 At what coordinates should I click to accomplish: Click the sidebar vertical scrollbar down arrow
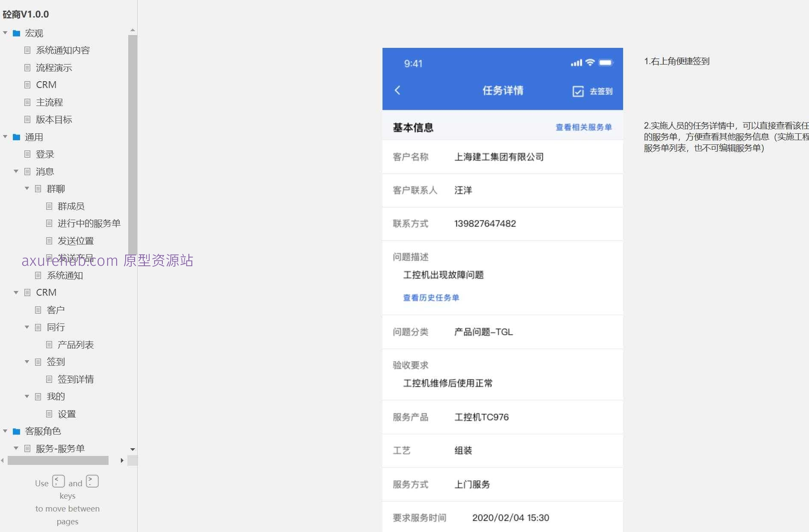pyautogui.click(x=132, y=450)
